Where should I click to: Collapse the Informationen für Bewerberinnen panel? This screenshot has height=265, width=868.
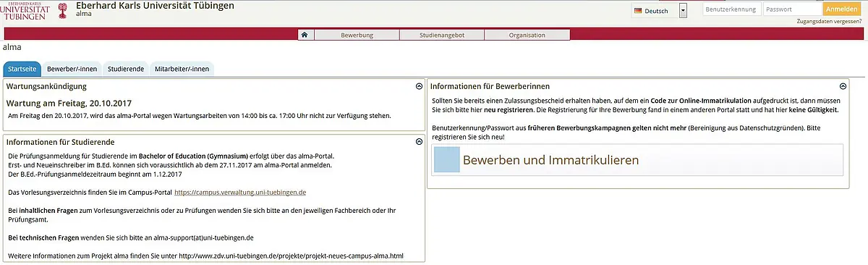pyautogui.click(x=843, y=86)
